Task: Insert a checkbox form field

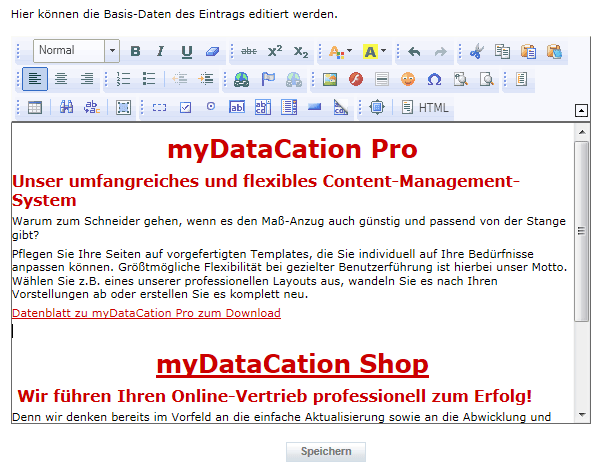Action: (x=185, y=108)
